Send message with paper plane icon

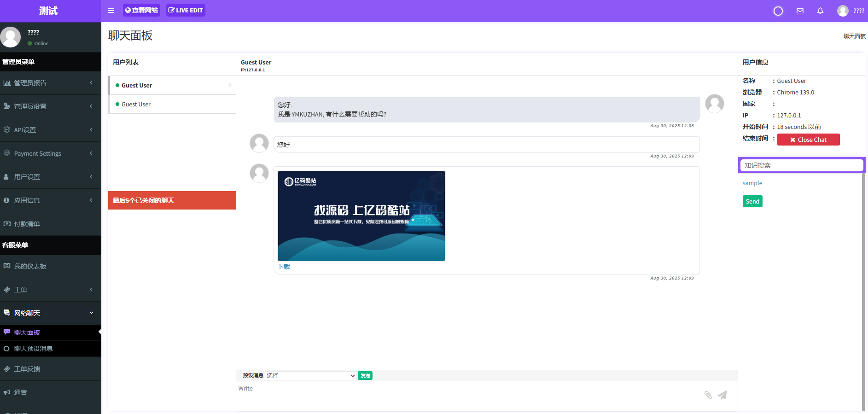point(722,395)
